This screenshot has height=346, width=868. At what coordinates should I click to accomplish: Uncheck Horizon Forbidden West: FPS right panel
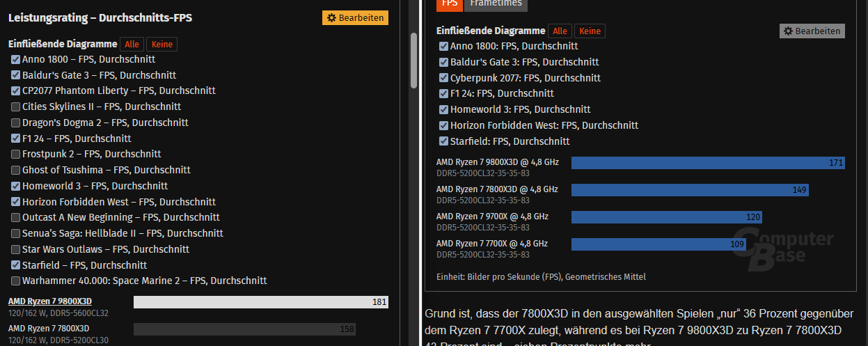tap(443, 125)
